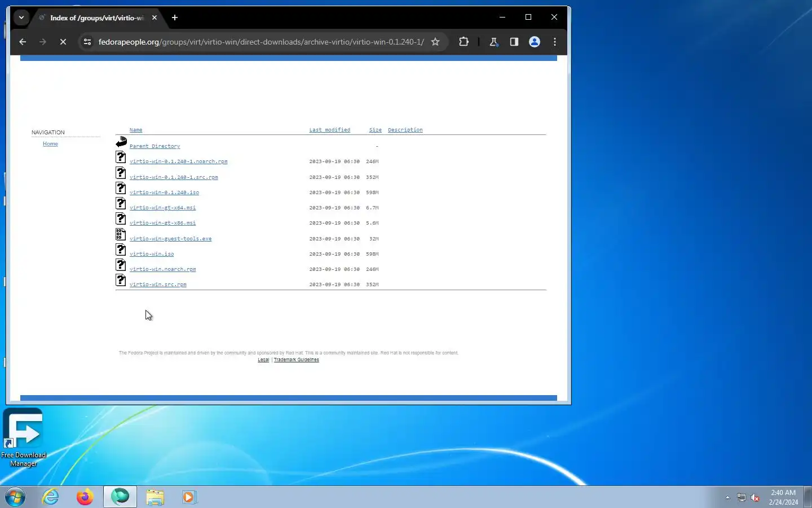Launch Firefox from taskbar
812x508 pixels.
[x=85, y=497]
